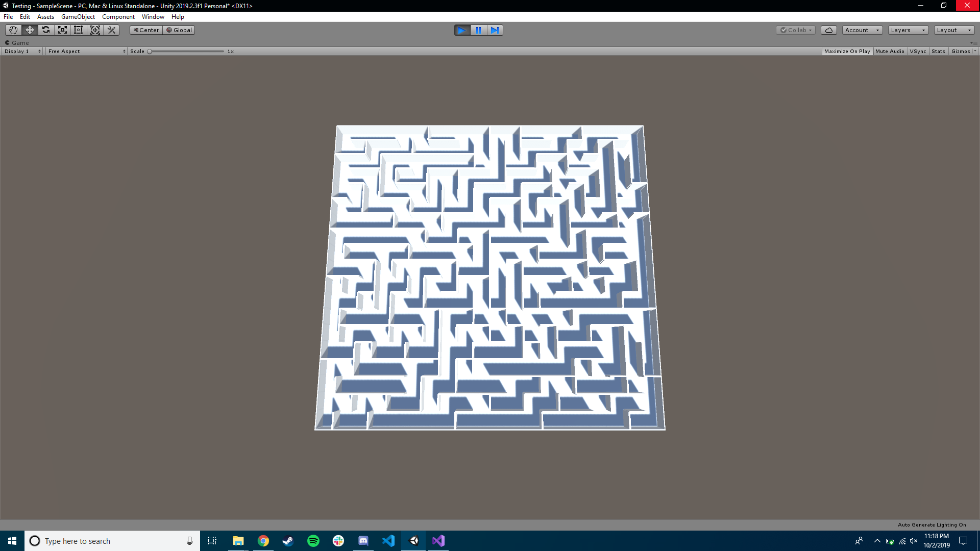Select the Rect tool
Viewport: 980px width, 551px height.
[x=79, y=30]
